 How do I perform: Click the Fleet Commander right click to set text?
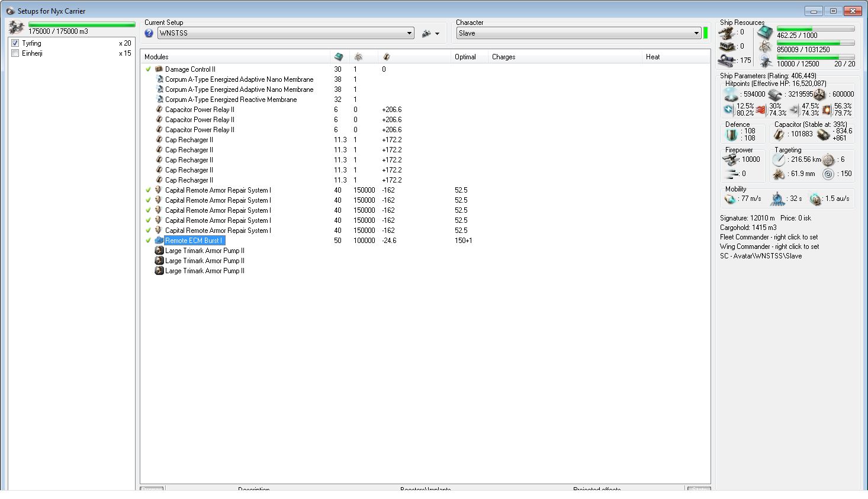769,237
